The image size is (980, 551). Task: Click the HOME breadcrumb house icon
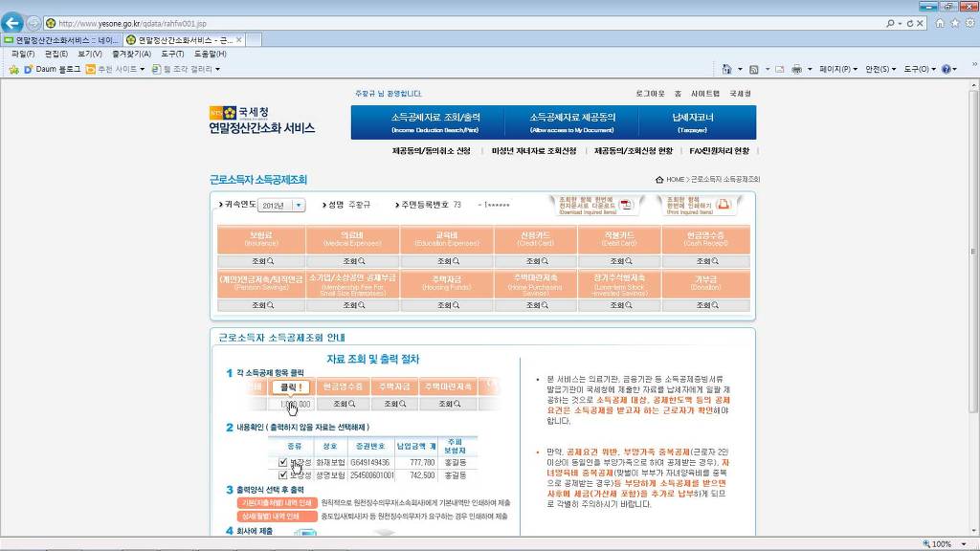point(659,179)
